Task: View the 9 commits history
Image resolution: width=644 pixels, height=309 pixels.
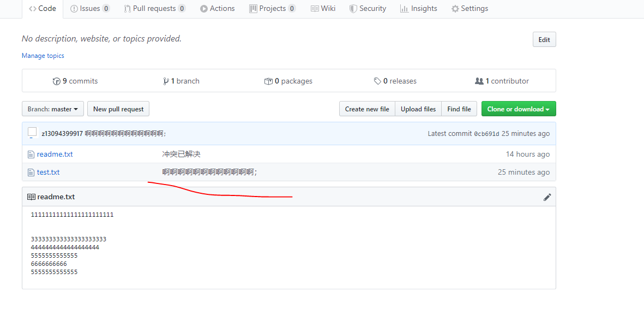Action: pyautogui.click(x=75, y=81)
